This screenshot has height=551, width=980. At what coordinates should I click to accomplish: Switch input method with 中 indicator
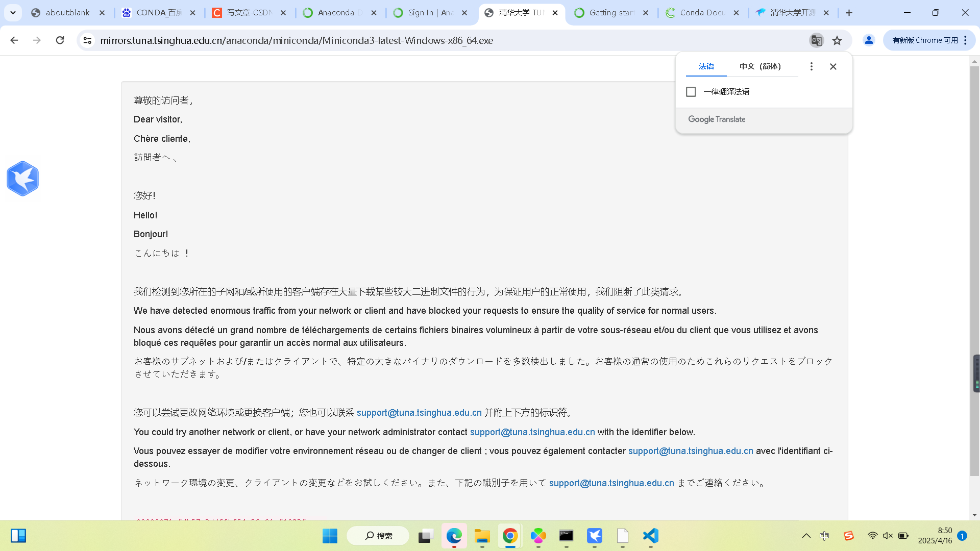[824, 536]
